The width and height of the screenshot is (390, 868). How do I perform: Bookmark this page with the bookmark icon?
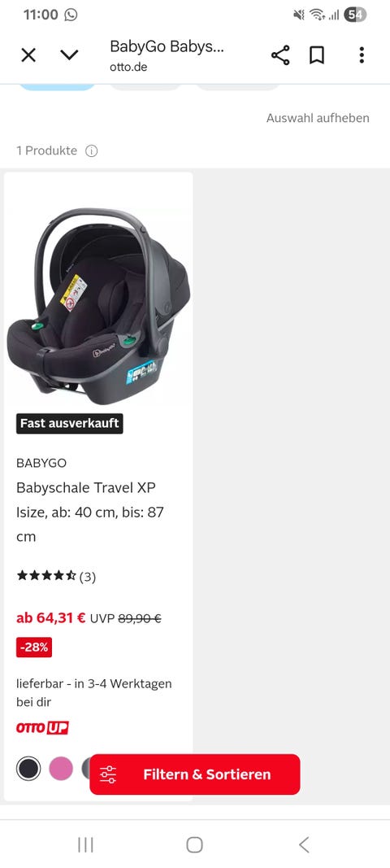click(316, 55)
